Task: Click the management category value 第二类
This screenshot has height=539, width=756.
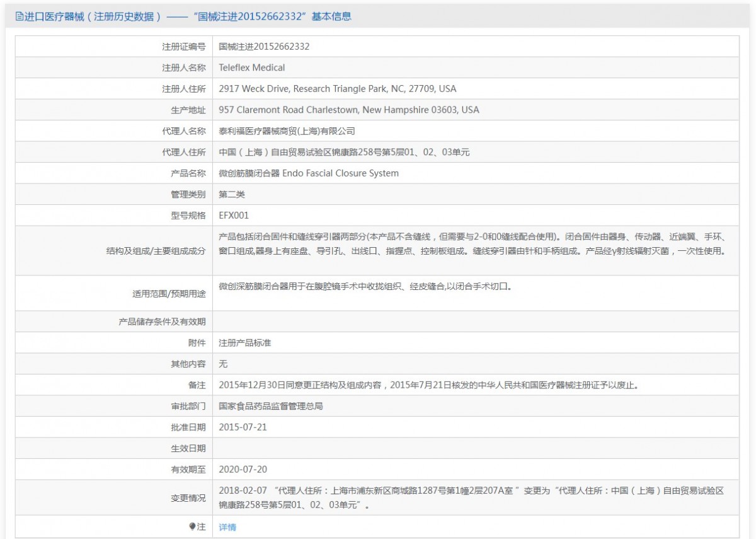Action: click(232, 194)
